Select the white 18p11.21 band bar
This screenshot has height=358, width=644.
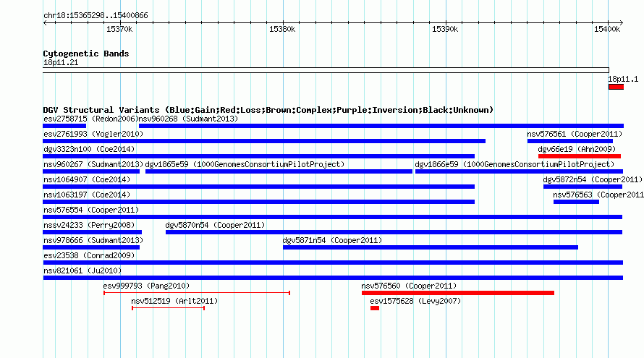coord(326,70)
